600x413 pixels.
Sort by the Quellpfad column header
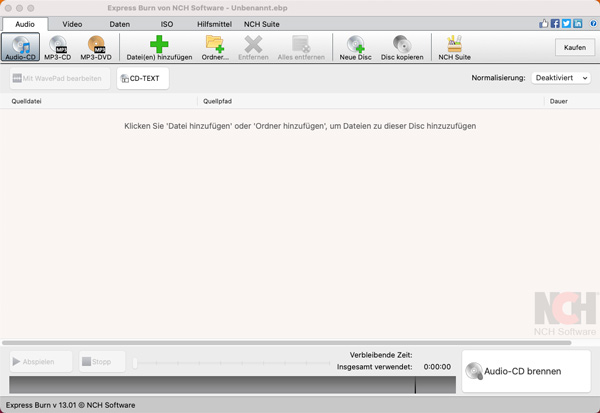click(x=370, y=101)
